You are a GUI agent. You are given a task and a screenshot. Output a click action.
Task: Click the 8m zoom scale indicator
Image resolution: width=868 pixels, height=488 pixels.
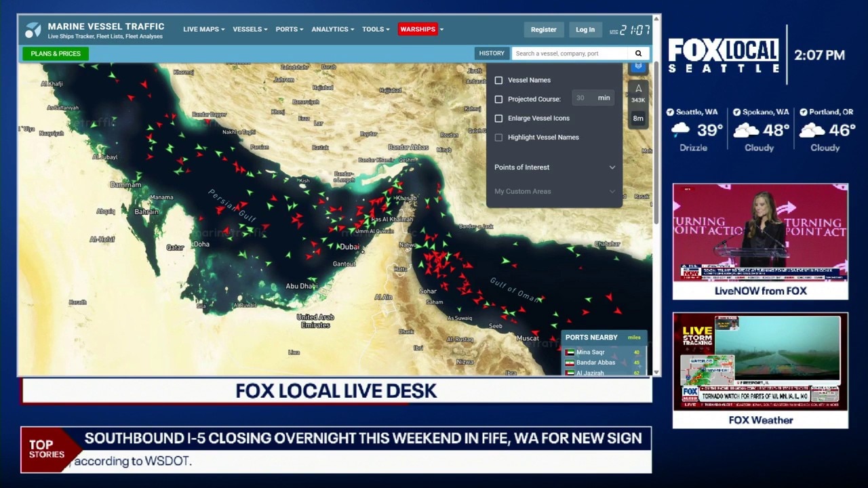(x=637, y=118)
